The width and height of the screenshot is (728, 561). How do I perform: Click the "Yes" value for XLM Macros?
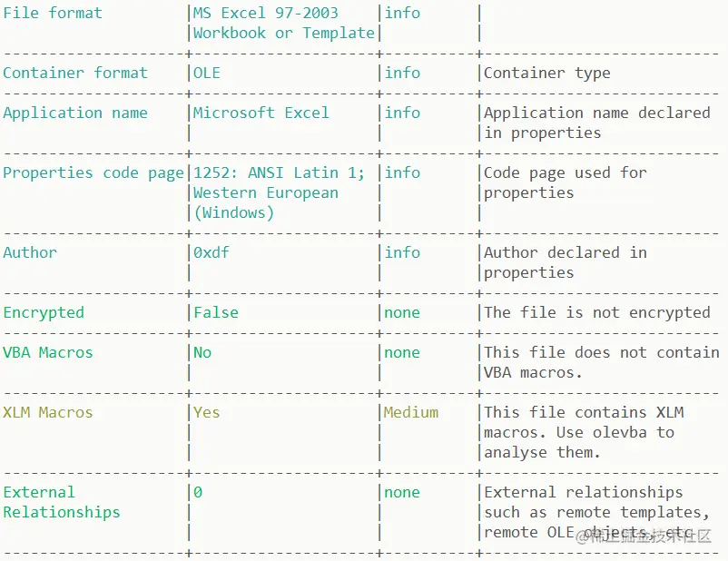pyautogui.click(x=207, y=412)
